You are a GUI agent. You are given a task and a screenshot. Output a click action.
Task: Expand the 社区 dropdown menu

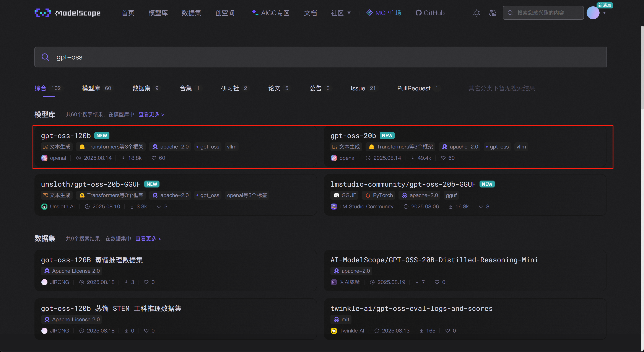point(341,13)
